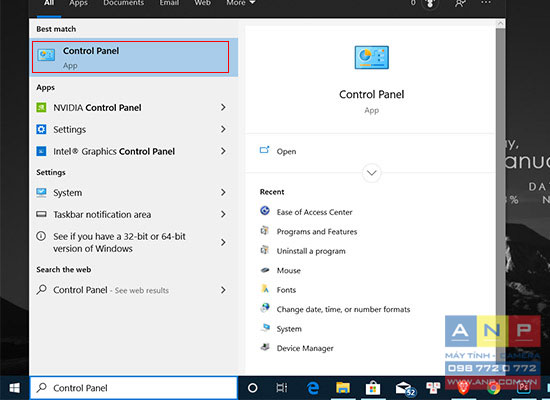The image size is (550, 400).
Task: Select Intel Graphics Control Panel result
Action: (133, 151)
